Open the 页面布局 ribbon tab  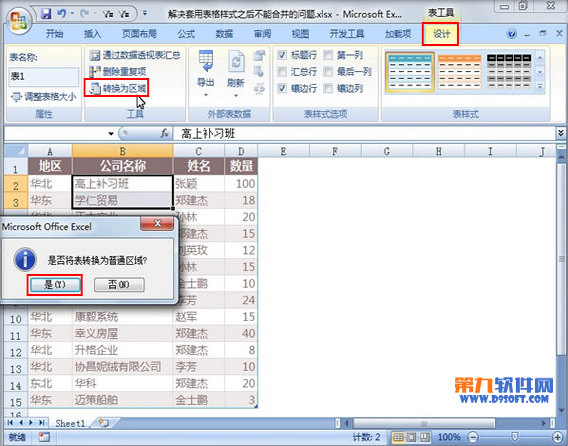(139, 34)
